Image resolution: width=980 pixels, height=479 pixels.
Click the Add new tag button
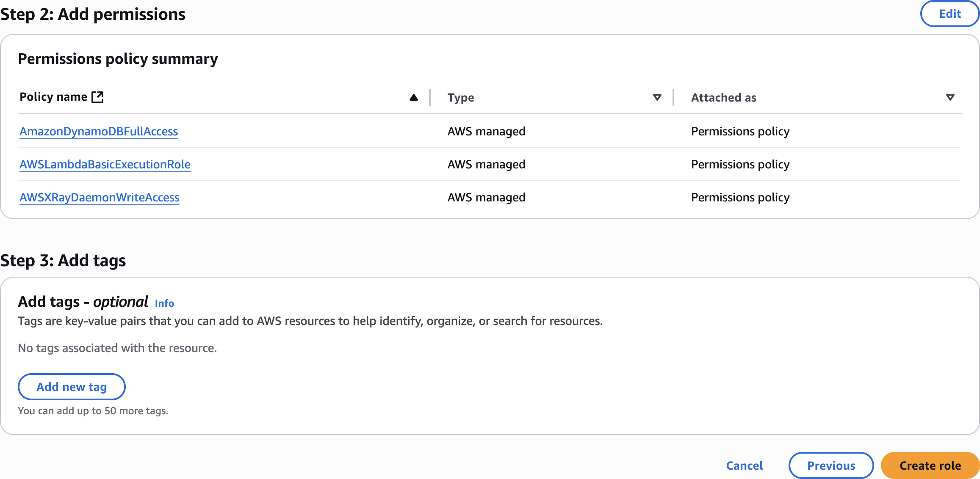[72, 387]
